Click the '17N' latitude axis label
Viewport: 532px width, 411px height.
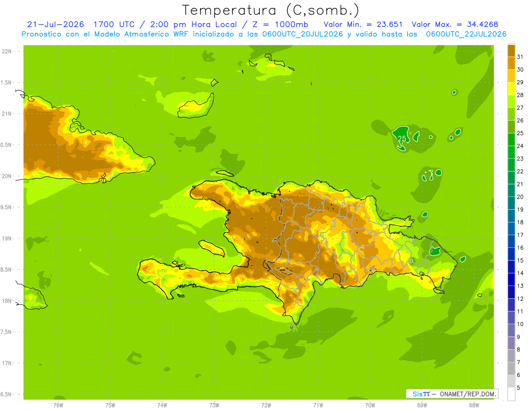click(x=6, y=363)
